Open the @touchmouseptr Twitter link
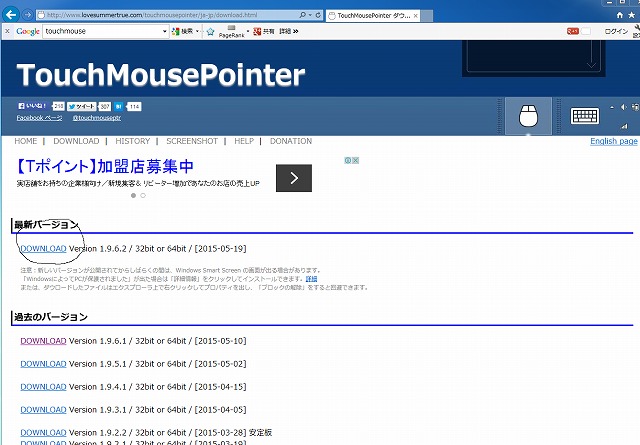 97,118
